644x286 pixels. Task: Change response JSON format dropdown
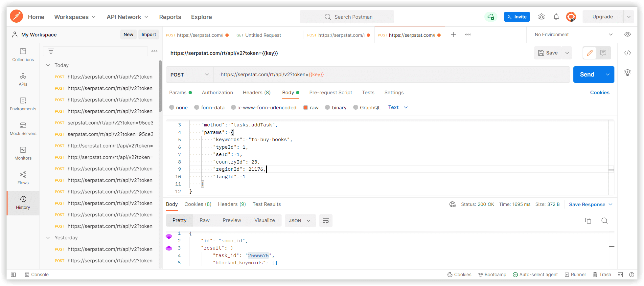coord(300,221)
